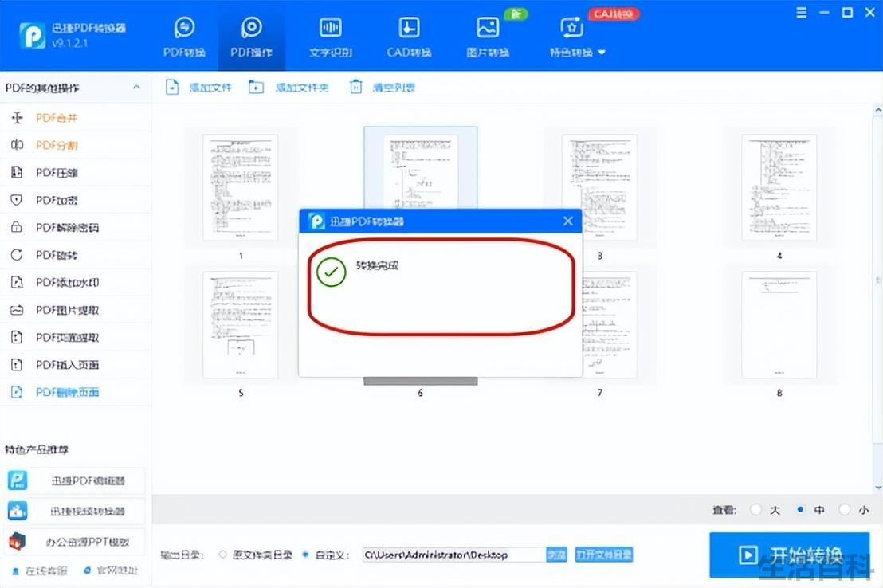
Task: Click scrollbar down arrow in thumbnail area
Action: pyautogui.click(x=878, y=488)
